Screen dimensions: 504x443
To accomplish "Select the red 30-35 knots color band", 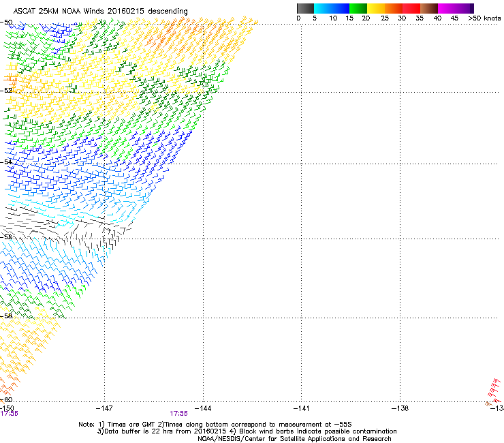I will click(411, 8).
